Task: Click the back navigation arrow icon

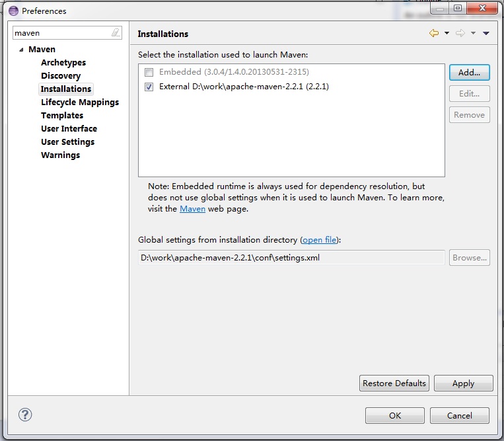Action: pos(434,33)
